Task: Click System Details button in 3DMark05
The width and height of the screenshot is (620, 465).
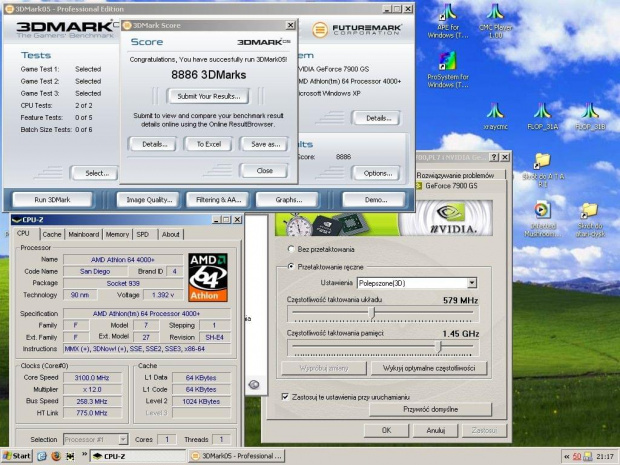Action: pos(377,118)
